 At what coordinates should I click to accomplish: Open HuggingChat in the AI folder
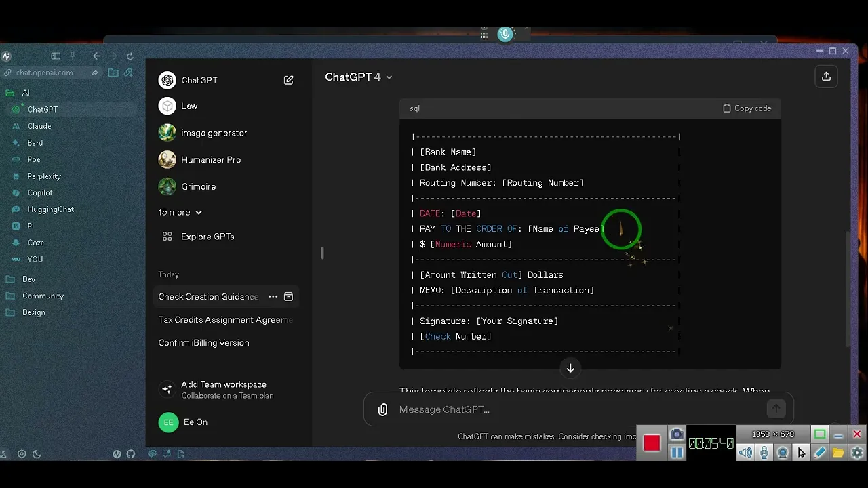(51, 209)
